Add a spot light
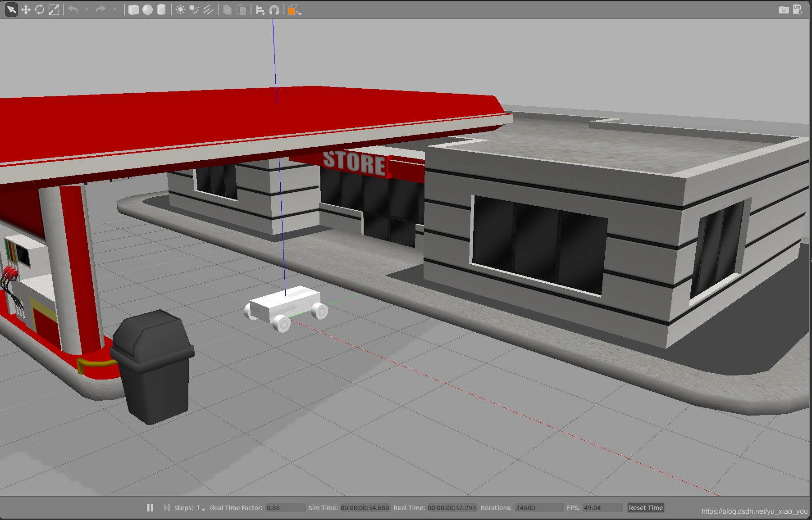This screenshot has height=520, width=812. click(x=194, y=10)
